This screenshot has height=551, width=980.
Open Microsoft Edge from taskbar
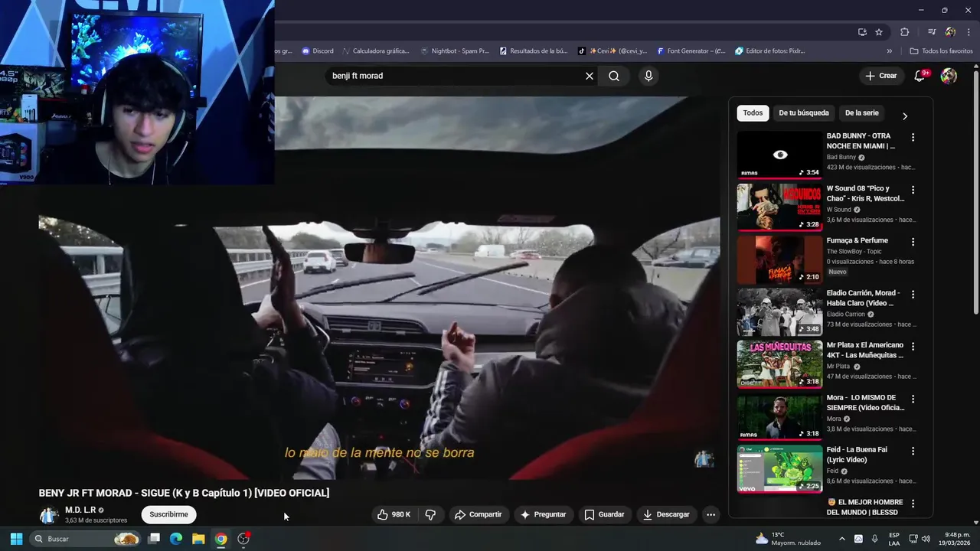pos(176,539)
